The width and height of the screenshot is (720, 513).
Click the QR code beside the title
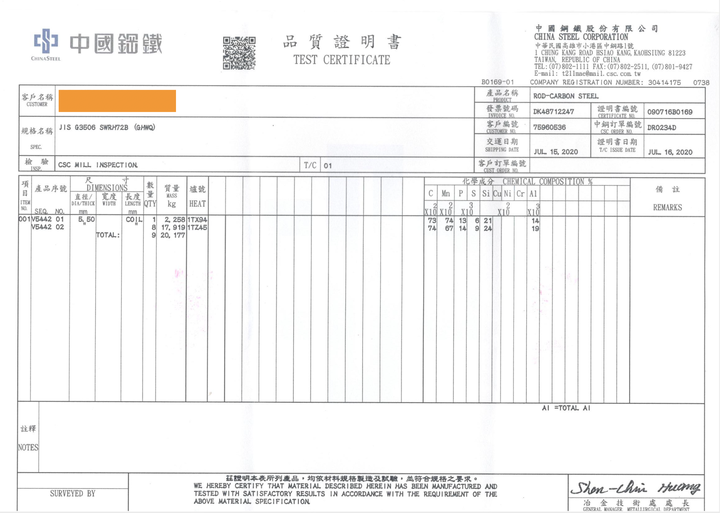(x=239, y=53)
